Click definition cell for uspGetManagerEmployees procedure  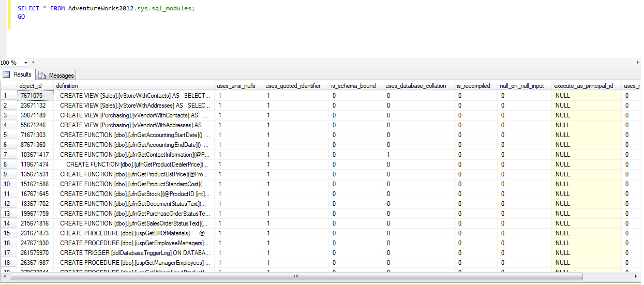134,263
